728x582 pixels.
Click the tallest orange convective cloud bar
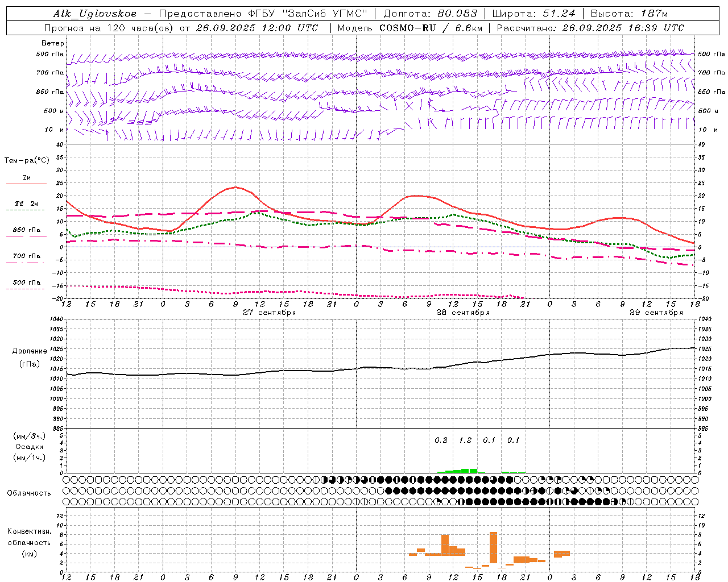(493, 547)
